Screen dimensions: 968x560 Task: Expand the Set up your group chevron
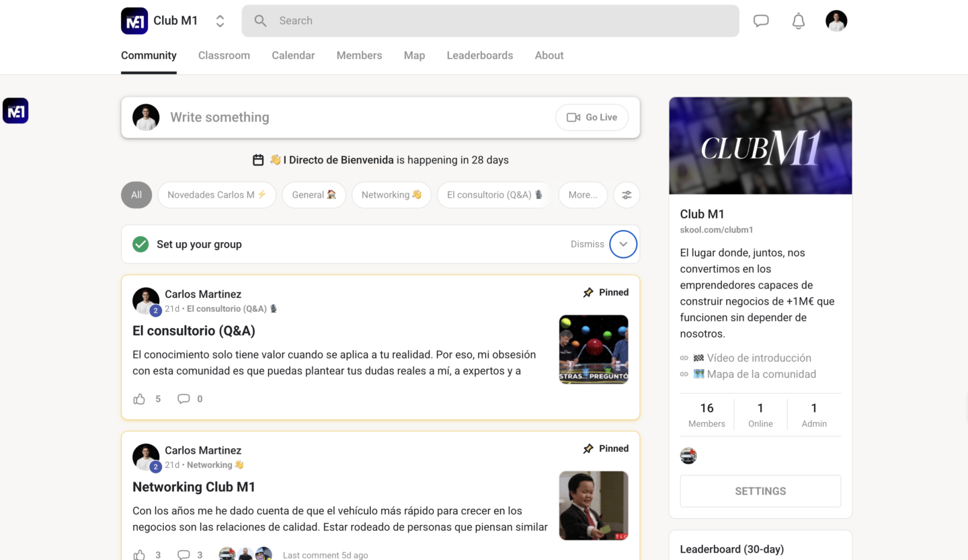[623, 244]
